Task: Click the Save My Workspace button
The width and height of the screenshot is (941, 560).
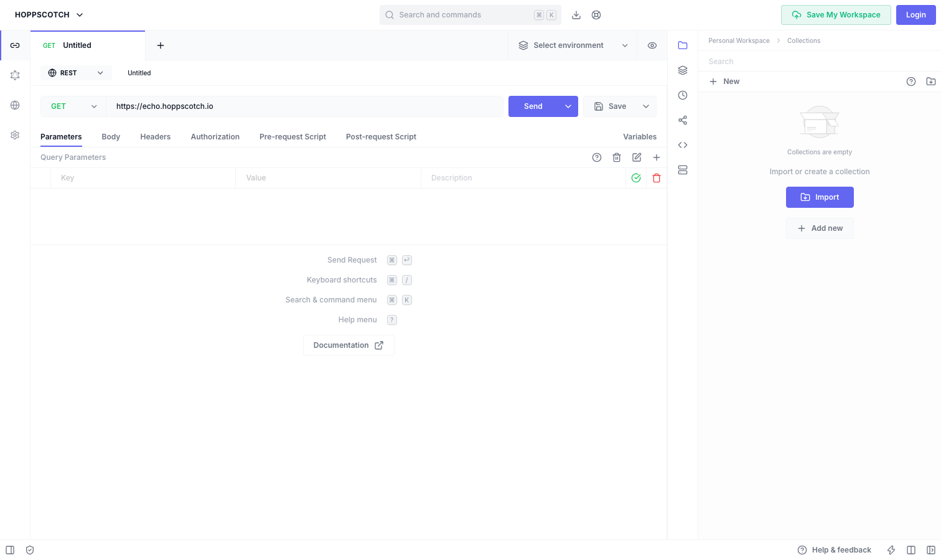Action: (x=836, y=15)
